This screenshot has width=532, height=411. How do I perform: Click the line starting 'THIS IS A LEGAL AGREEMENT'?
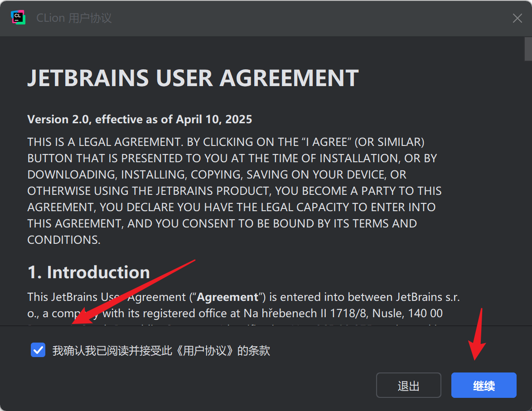226,142
